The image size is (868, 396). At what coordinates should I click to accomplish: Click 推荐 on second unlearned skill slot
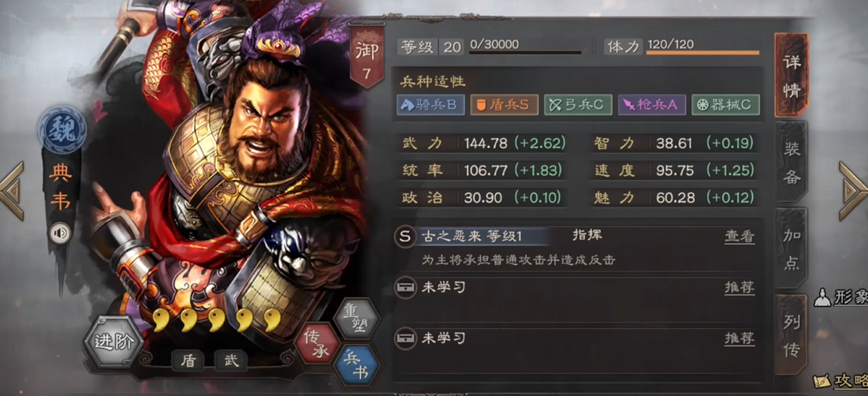(739, 338)
